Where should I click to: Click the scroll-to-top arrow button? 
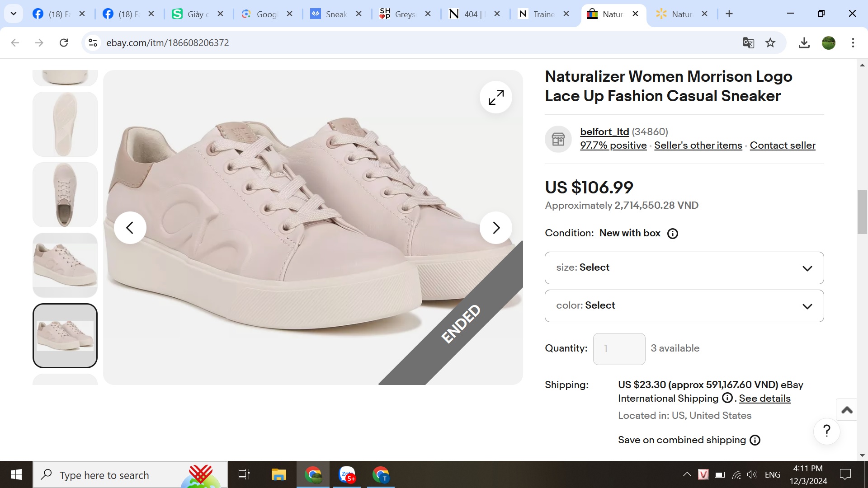pyautogui.click(x=847, y=410)
